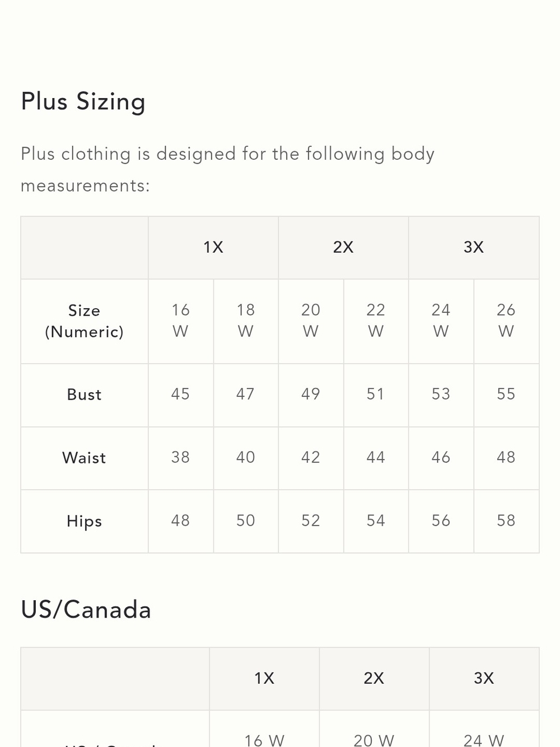Select the 2X column header in Plus Sizing table
Screen dimensions: 560x747
pyautogui.click(x=343, y=248)
